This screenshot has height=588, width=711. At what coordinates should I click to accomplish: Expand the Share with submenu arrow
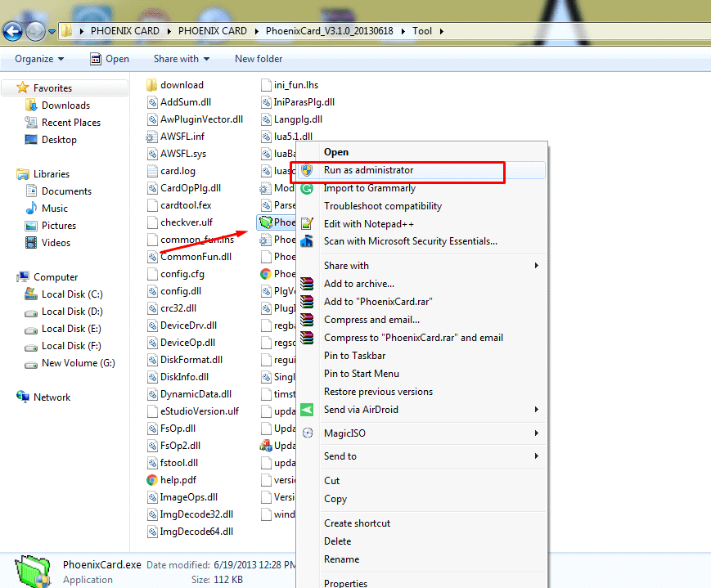[x=537, y=265]
